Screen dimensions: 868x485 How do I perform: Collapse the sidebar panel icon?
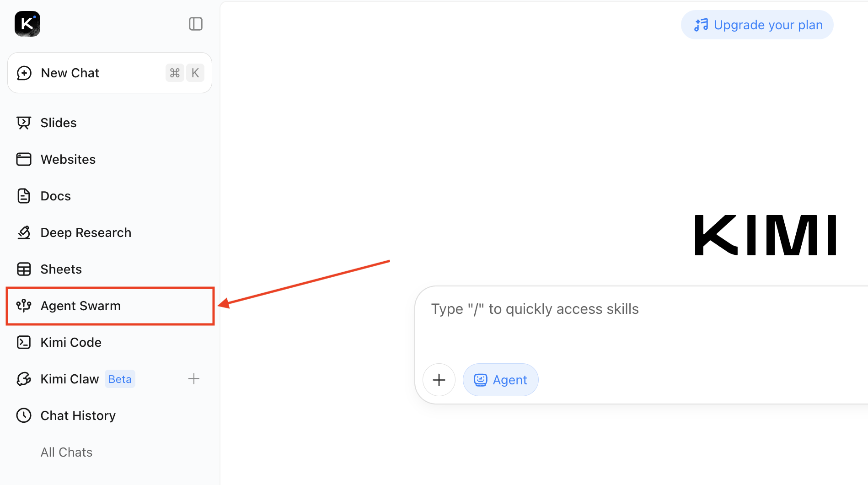[x=196, y=24]
